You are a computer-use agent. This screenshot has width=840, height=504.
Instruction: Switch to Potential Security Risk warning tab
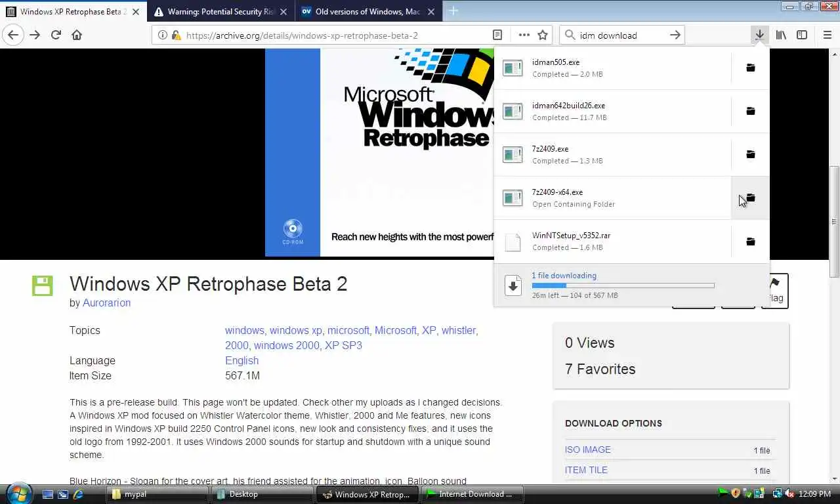click(222, 12)
